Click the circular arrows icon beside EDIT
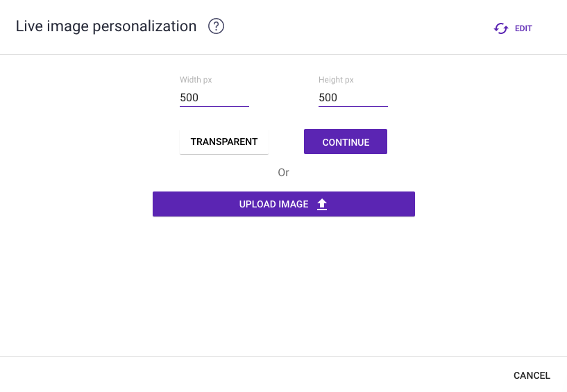Viewport: 567px width, 392px height. tap(501, 28)
